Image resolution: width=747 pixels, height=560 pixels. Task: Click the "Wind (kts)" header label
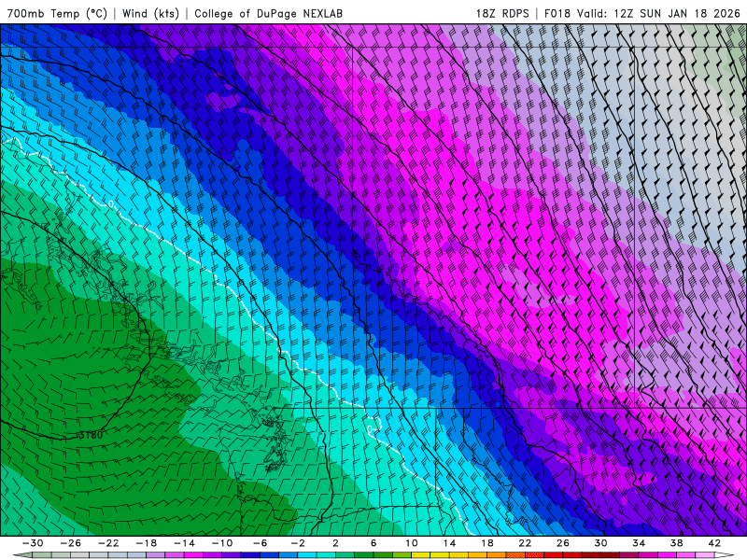(x=150, y=13)
